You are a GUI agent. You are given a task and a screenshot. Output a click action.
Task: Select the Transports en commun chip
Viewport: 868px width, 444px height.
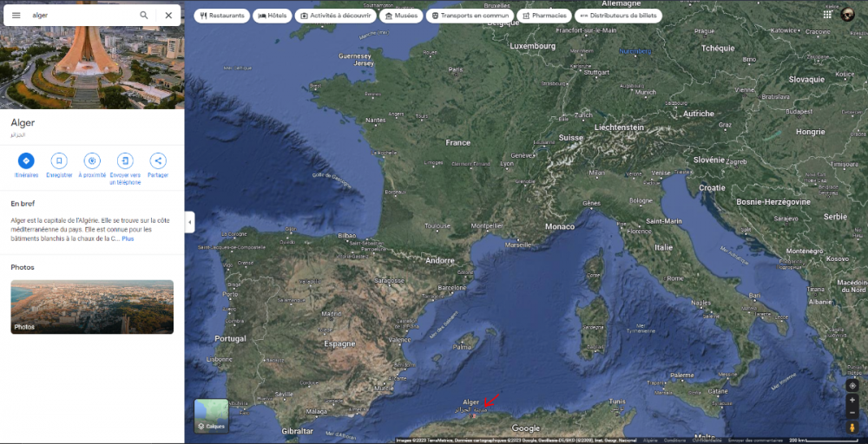(469, 16)
